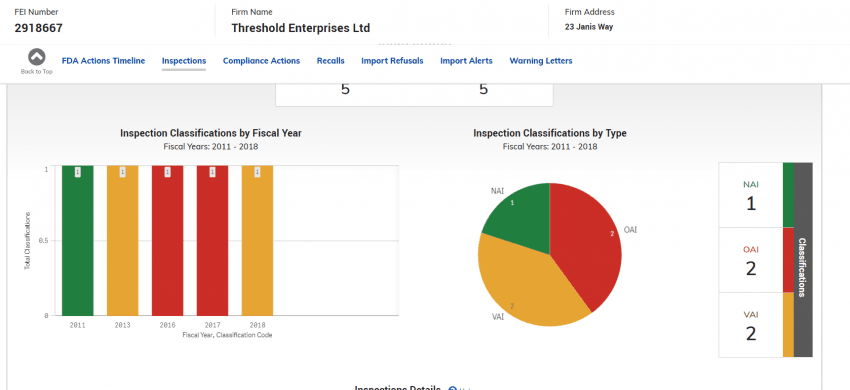The height and width of the screenshot is (390, 850).
Task: Click the firm name Threshold Enterprises Ltd
Action: (301, 28)
